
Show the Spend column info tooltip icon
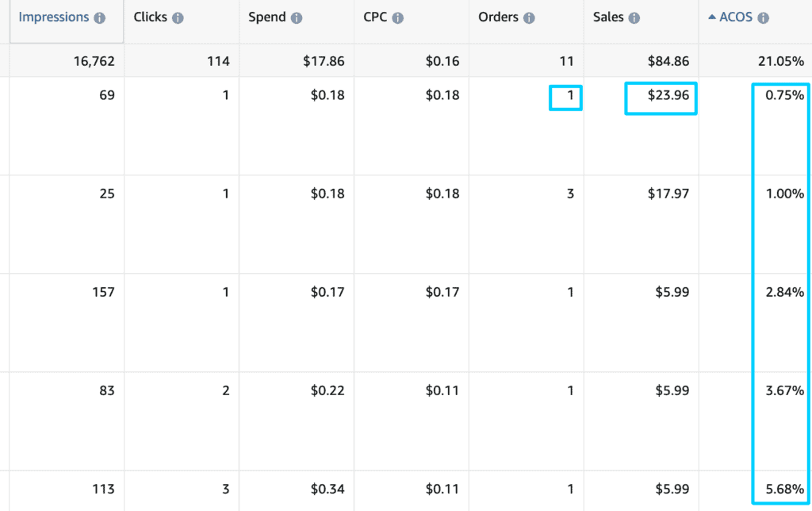click(x=297, y=17)
